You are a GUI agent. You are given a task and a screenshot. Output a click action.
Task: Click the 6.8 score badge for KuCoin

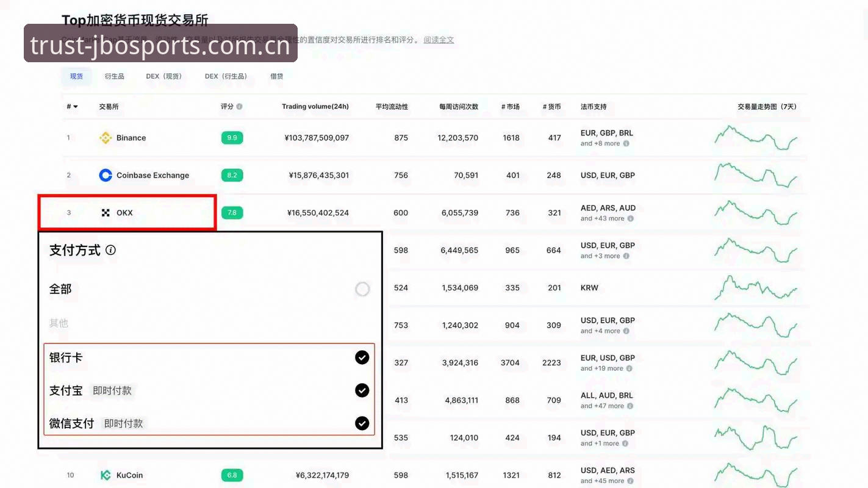pyautogui.click(x=232, y=475)
